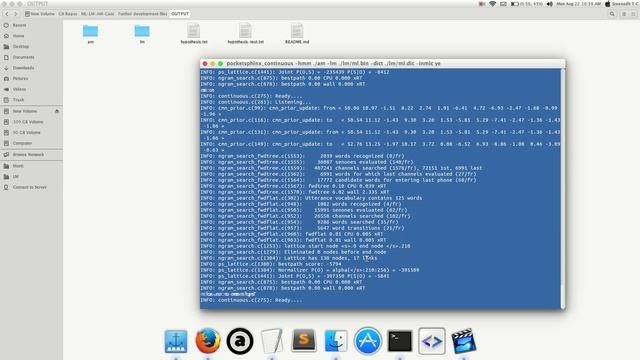Viewport: 640px width, 360px height.
Task: Click the red indicator icon in top bar
Action: 482,4
